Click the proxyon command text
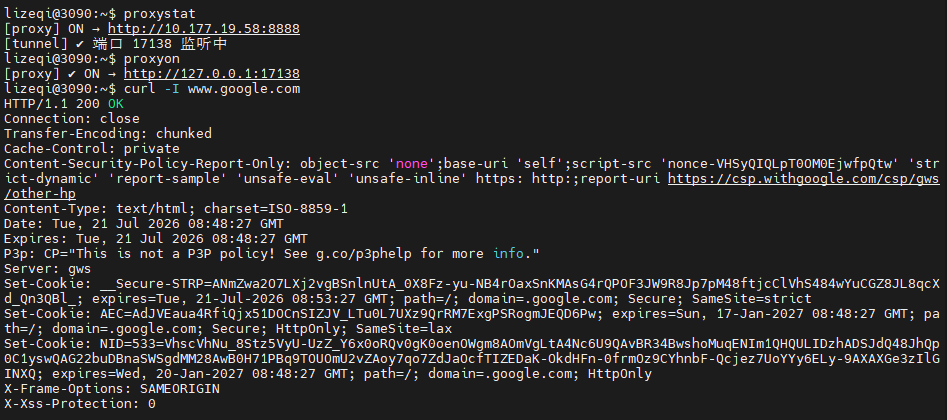 (152, 59)
